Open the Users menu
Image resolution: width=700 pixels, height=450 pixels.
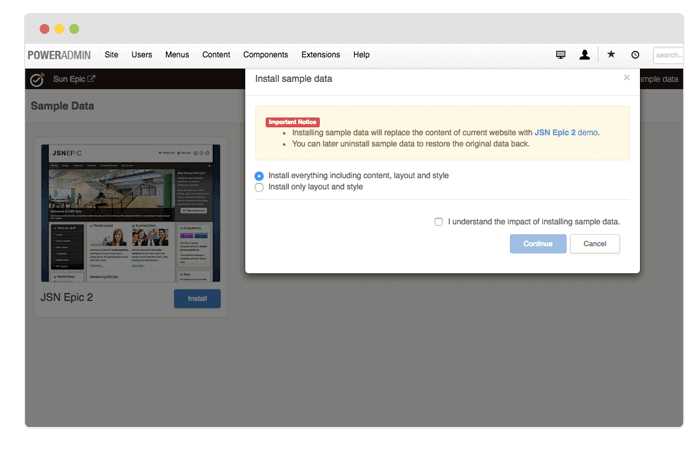tap(142, 55)
